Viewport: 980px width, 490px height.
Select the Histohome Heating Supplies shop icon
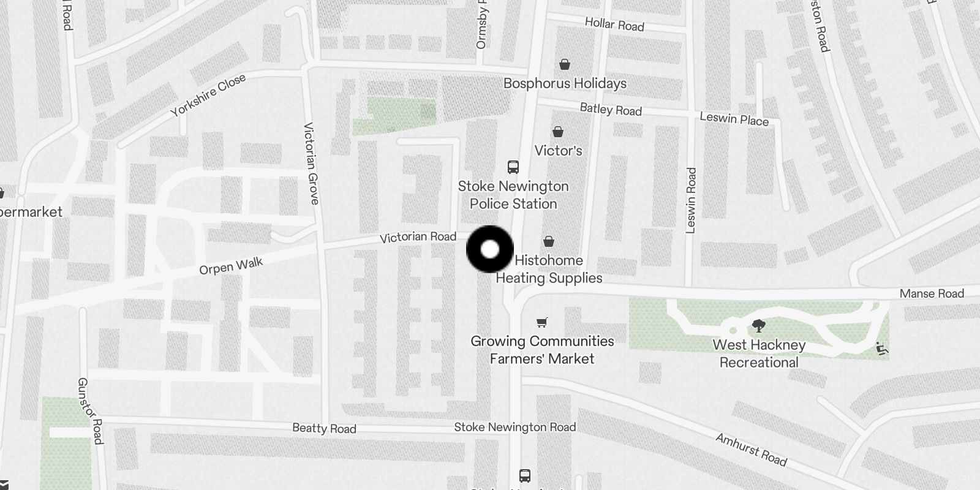coord(549,241)
